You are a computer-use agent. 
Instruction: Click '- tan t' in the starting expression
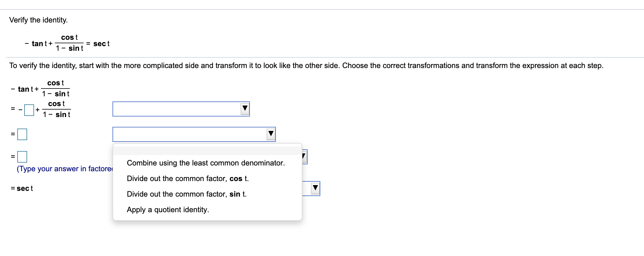coord(24,89)
